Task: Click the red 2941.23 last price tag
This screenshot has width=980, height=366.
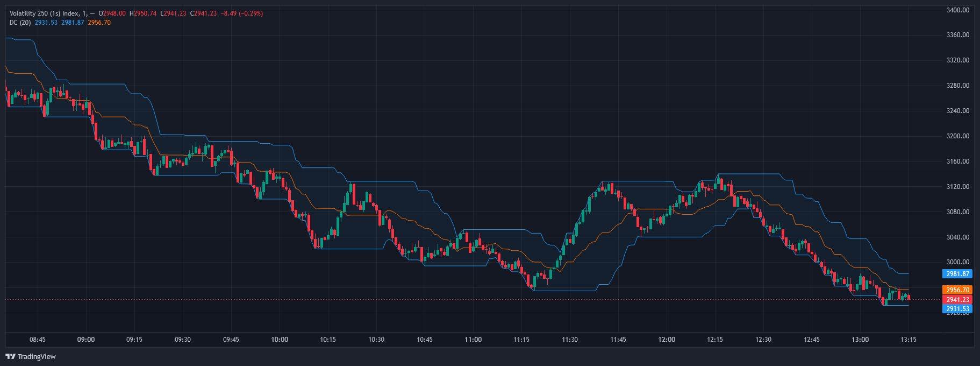Action: (957, 299)
